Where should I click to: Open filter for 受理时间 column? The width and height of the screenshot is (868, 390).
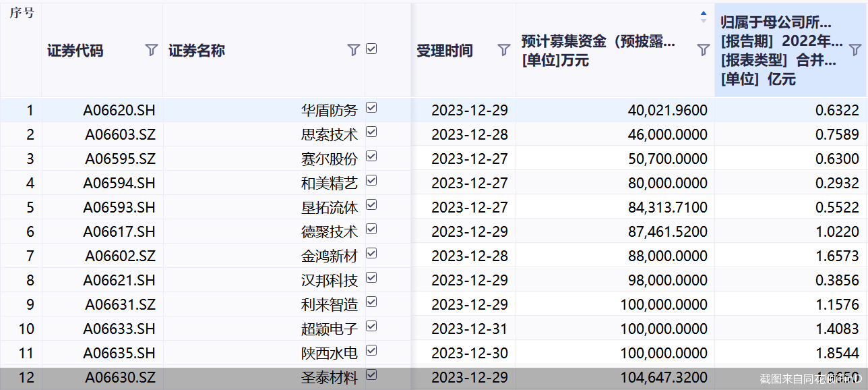503,50
